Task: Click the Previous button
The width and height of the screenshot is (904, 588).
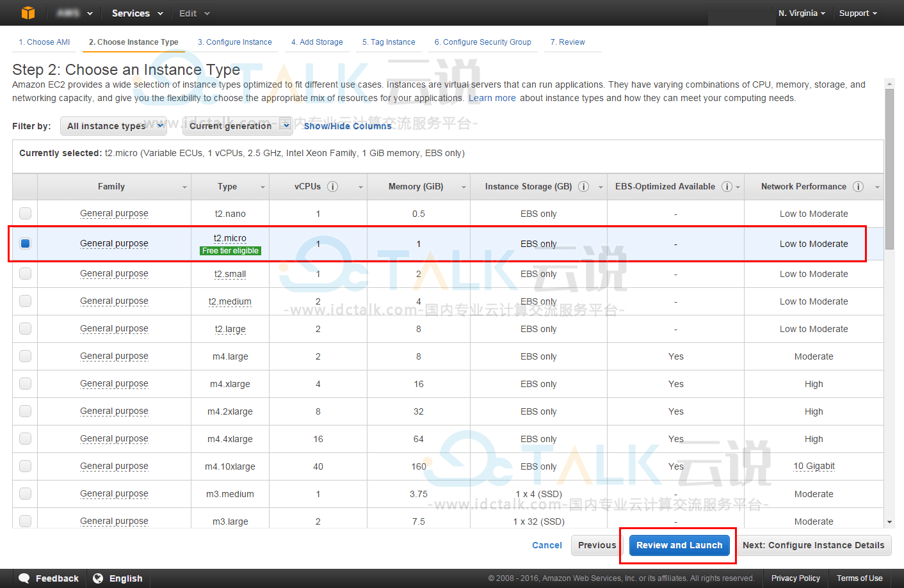Action: (x=597, y=545)
